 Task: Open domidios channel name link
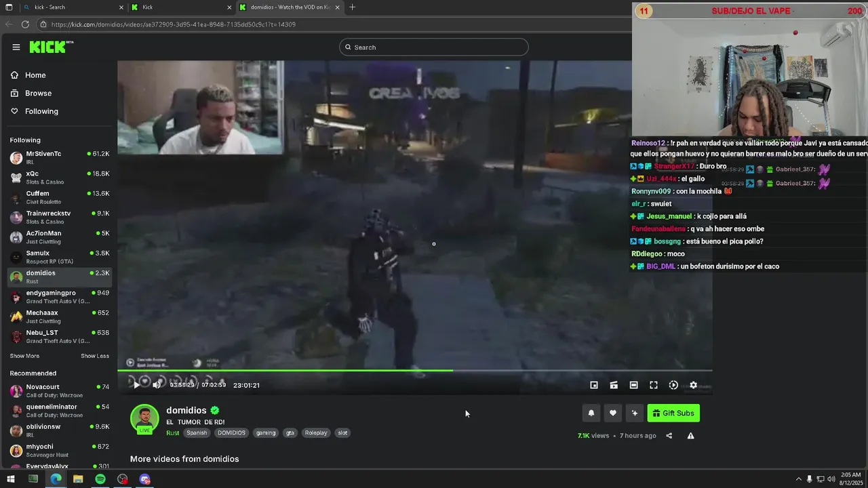pos(186,410)
